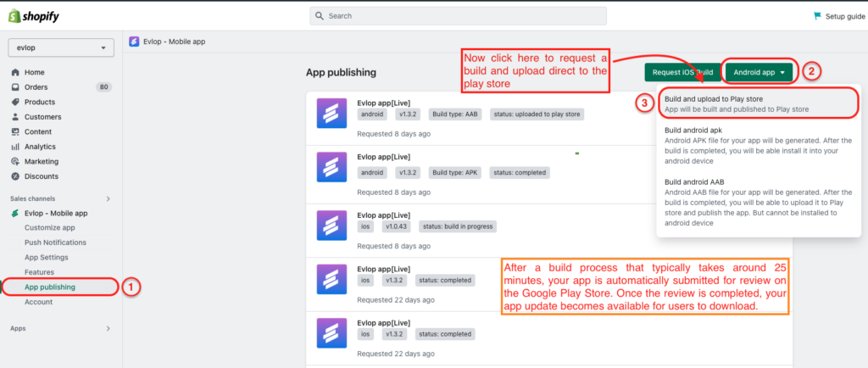The image size is (868, 368).
Task: Open the Customers page
Action: pyautogui.click(x=42, y=117)
